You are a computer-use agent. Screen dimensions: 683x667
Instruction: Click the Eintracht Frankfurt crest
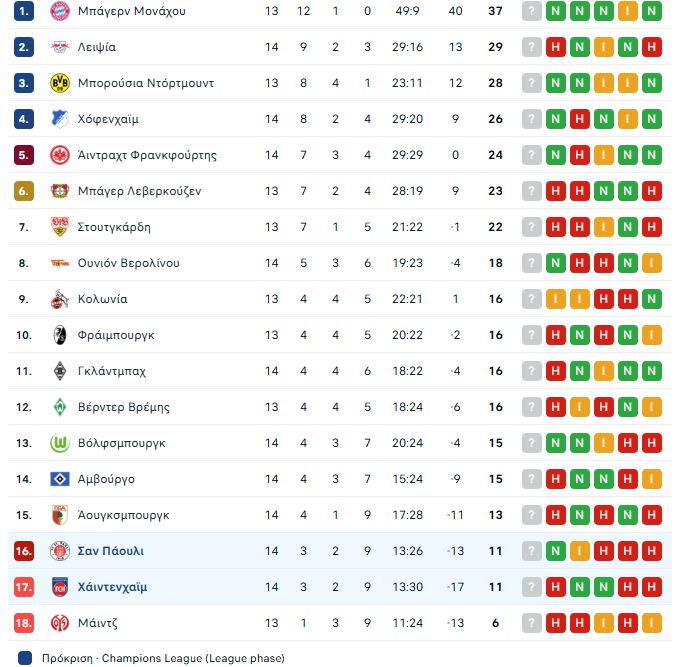(x=59, y=156)
